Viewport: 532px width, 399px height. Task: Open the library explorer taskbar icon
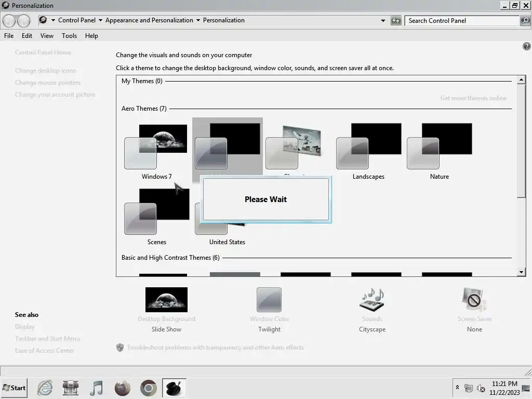[71, 388]
